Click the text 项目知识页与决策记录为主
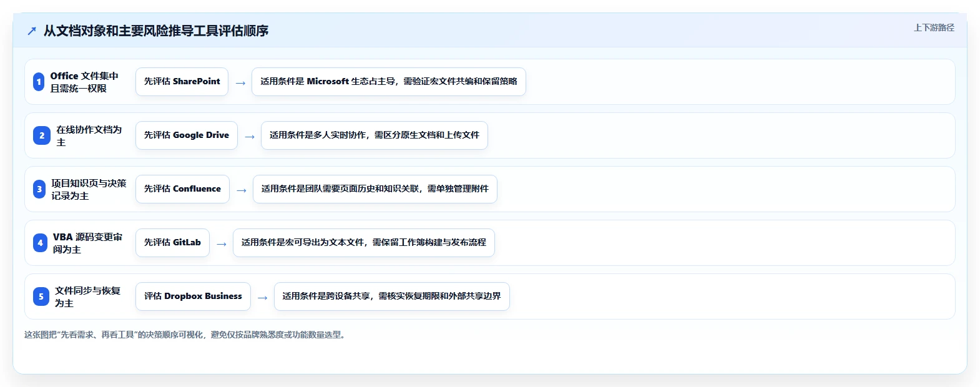Screen dimensions: 980x387 click(x=89, y=189)
